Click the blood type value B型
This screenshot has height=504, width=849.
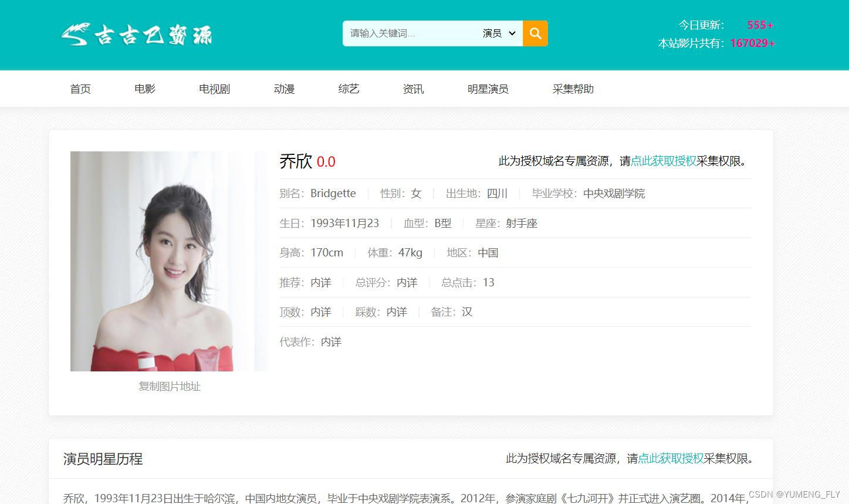tap(443, 224)
